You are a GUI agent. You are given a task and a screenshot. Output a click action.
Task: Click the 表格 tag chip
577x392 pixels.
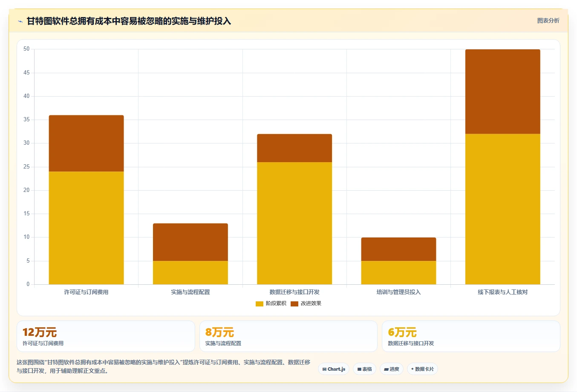[x=364, y=369]
